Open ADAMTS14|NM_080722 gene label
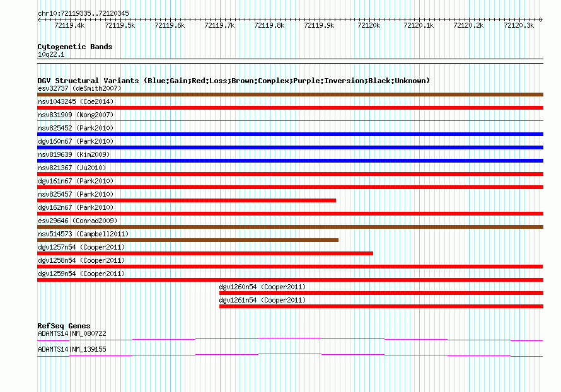The width and height of the screenshot is (561, 392). tap(72, 333)
